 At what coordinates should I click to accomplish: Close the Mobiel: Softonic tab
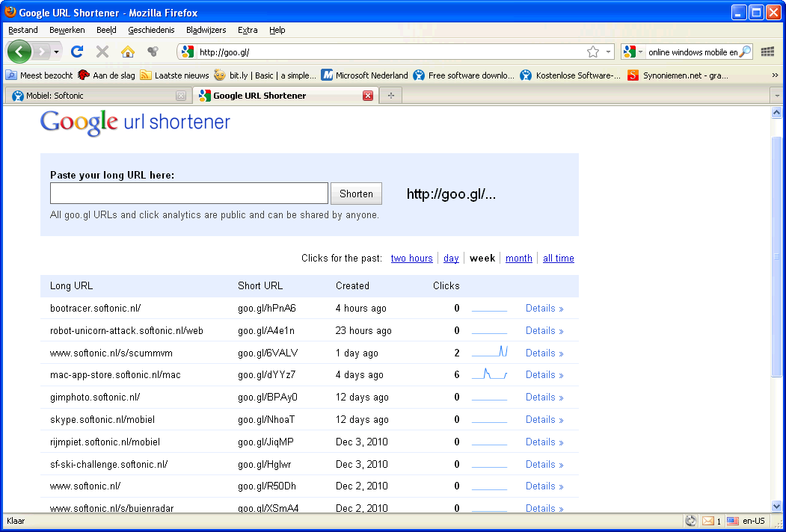(181, 96)
